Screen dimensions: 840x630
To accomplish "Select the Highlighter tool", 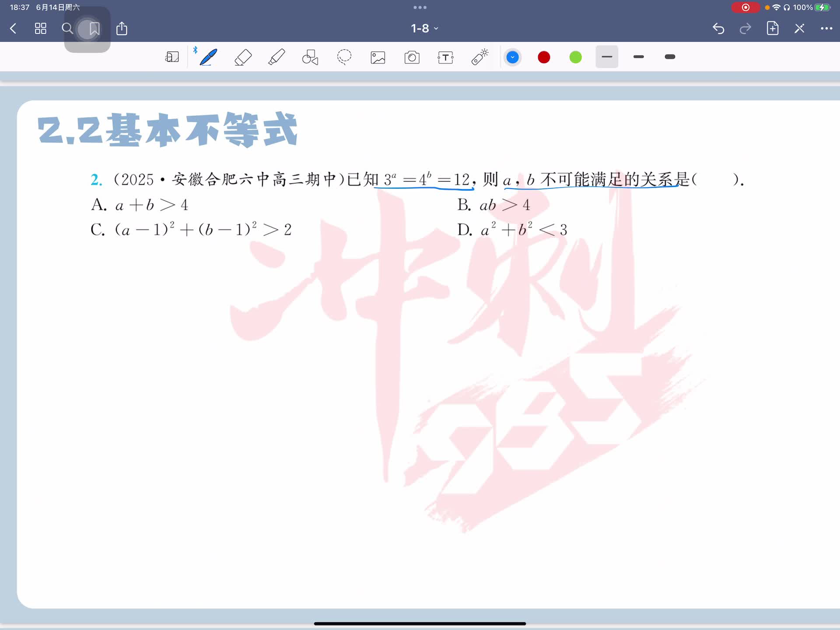I will point(276,57).
